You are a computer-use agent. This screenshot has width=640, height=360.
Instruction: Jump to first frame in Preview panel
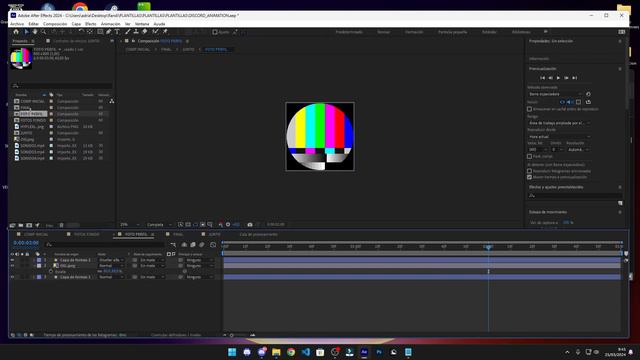[x=542, y=78]
